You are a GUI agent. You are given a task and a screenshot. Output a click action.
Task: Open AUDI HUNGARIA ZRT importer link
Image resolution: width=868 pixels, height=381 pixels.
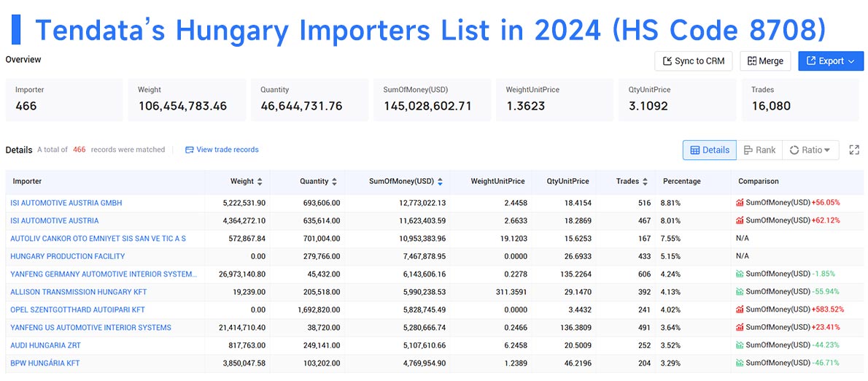coord(45,345)
